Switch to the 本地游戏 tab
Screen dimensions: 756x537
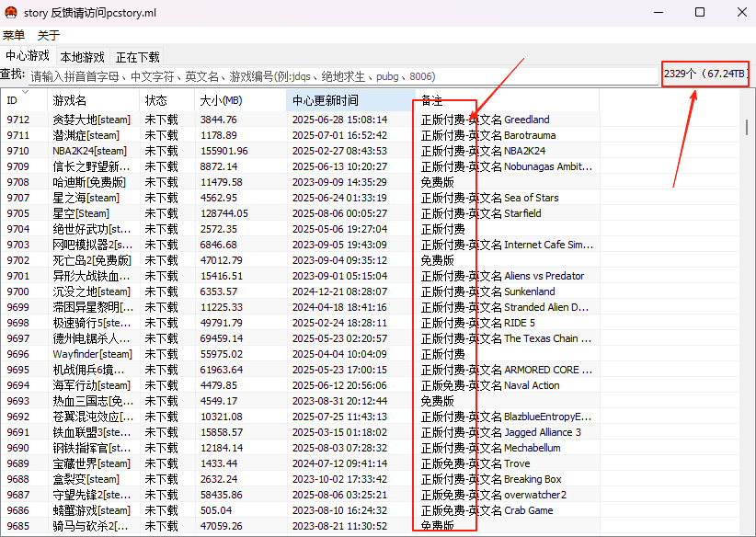83,57
